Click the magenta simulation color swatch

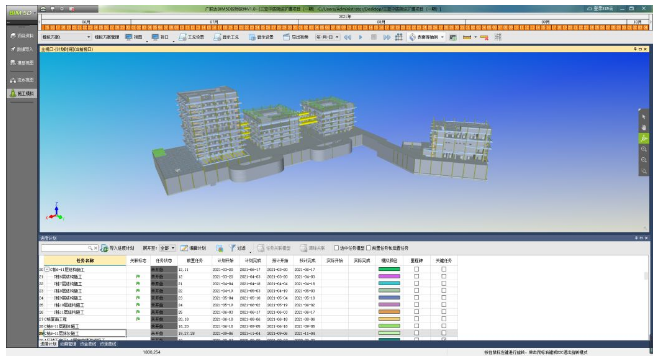coord(389,276)
